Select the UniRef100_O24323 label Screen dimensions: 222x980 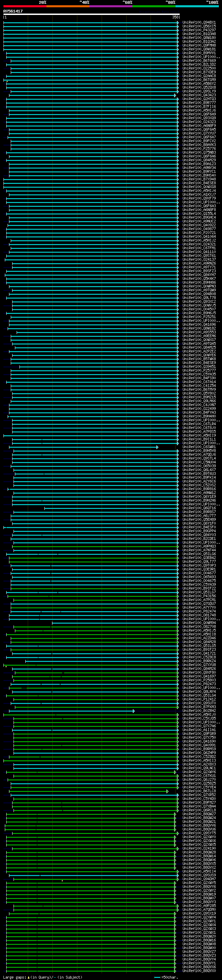tap(199, 122)
